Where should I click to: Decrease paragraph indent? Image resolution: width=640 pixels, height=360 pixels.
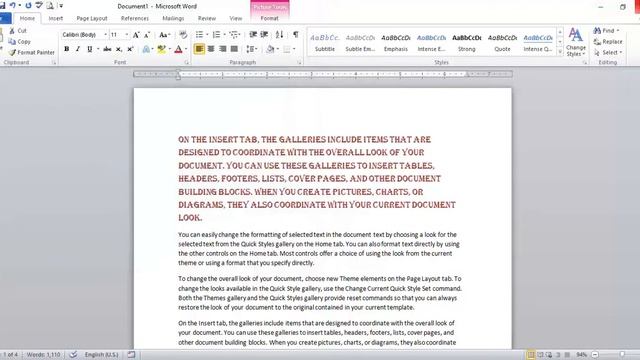253,35
